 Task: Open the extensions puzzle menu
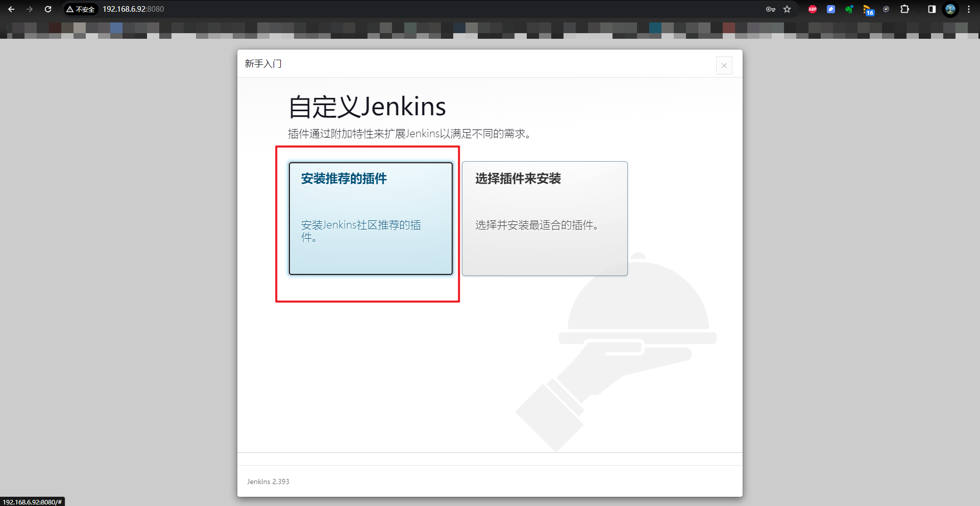click(904, 9)
